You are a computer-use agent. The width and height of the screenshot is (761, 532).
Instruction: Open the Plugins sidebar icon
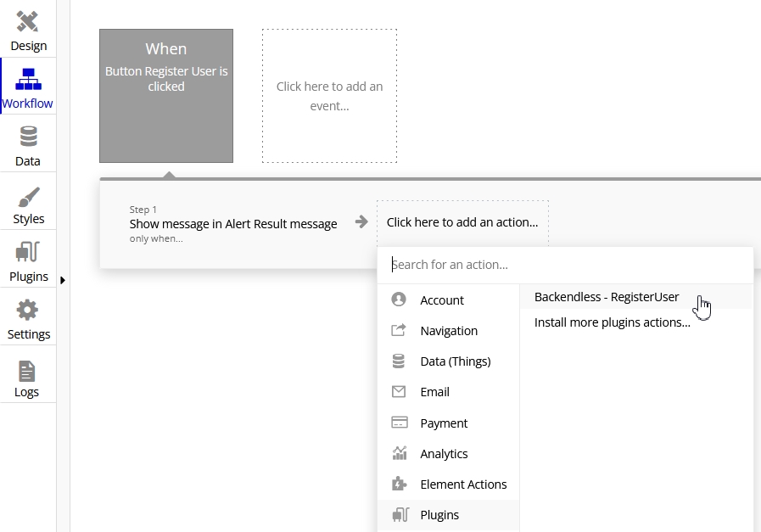pos(27,252)
